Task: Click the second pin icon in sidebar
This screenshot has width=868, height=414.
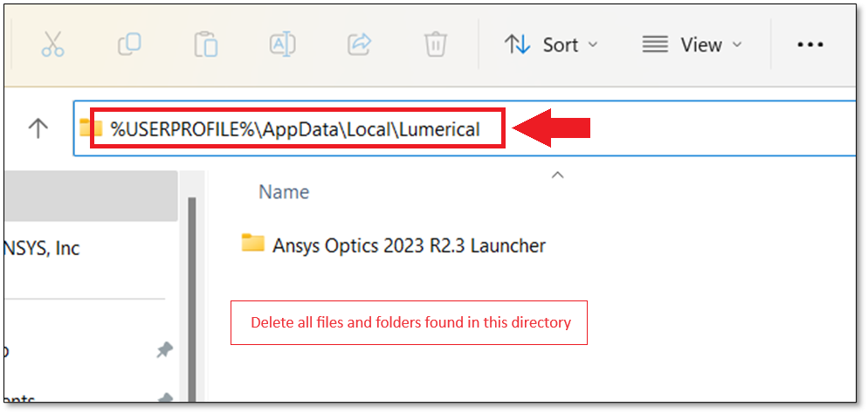Action: tap(164, 397)
